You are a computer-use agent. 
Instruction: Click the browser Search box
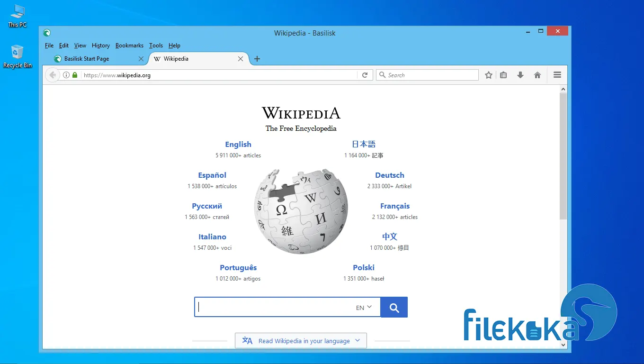coord(427,75)
